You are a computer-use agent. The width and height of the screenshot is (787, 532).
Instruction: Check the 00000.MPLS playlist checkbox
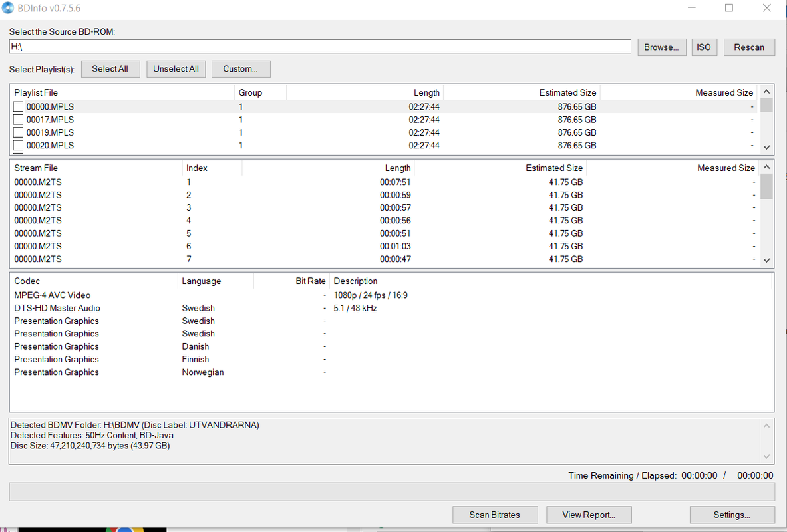click(18, 107)
